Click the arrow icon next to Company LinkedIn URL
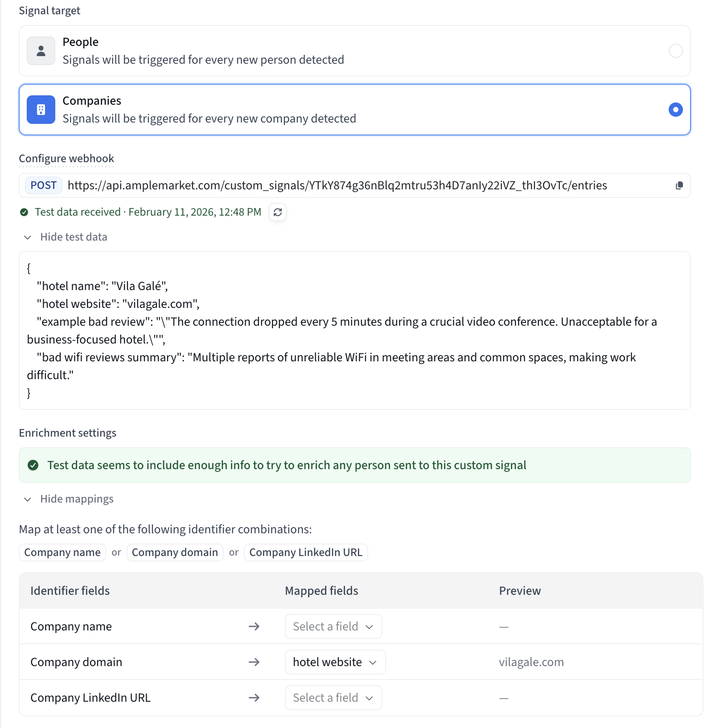 (x=254, y=698)
